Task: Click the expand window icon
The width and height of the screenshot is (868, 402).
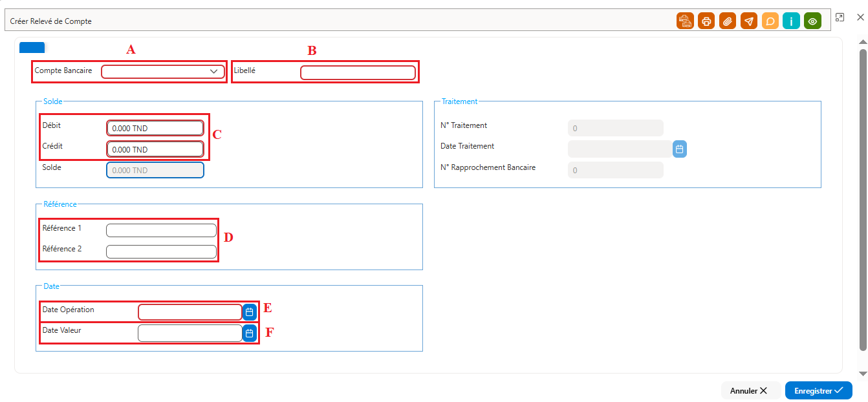Action: 840,18
